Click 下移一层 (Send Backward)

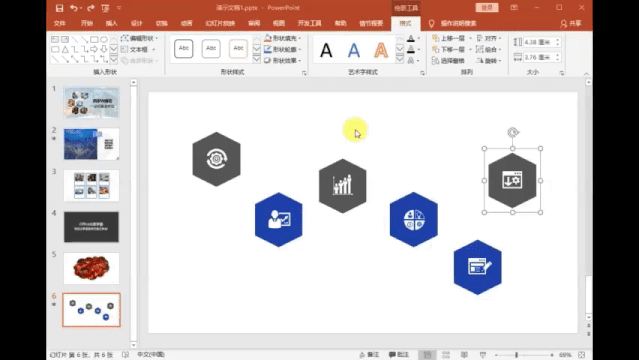(449, 49)
